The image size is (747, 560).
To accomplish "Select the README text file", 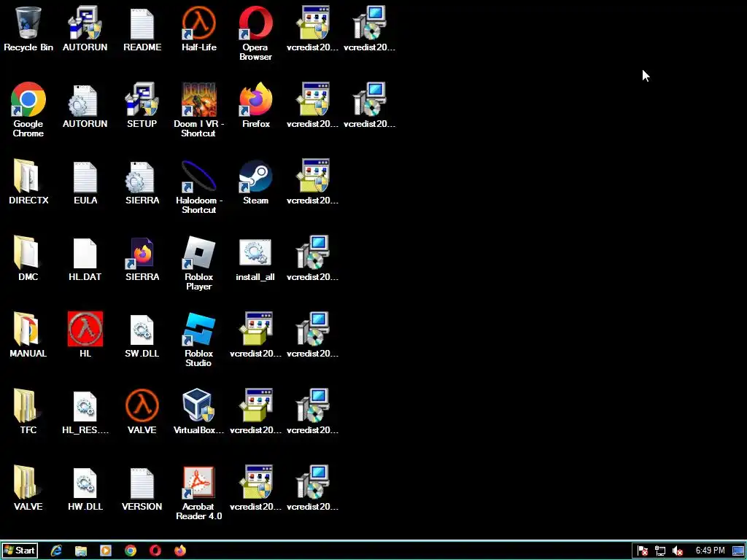I will tap(142, 28).
